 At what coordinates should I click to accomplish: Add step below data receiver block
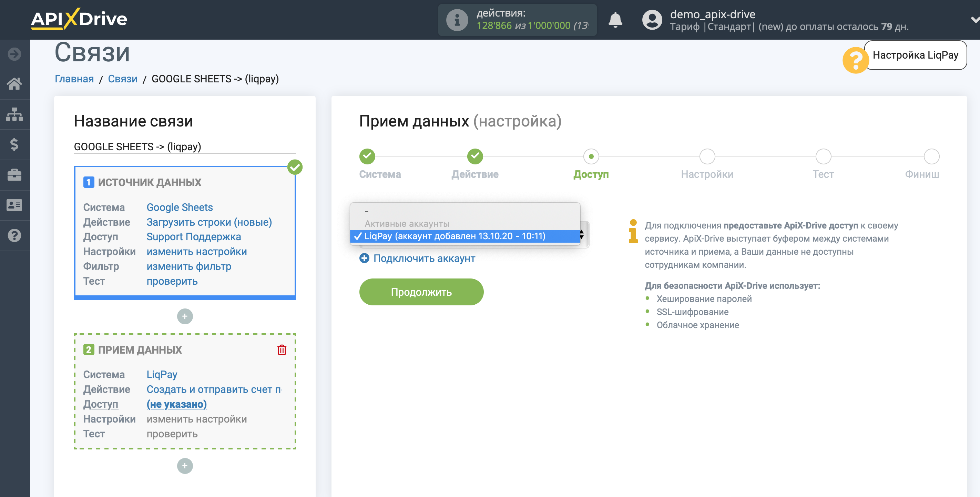tap(185, 466)
